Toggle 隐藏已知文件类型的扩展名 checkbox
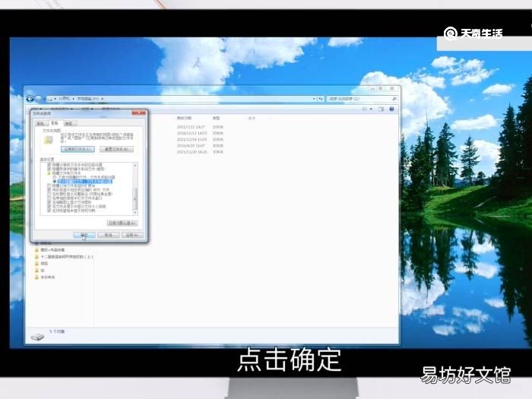Viewport: 532px width, 399px height. (x=49, y=185)
